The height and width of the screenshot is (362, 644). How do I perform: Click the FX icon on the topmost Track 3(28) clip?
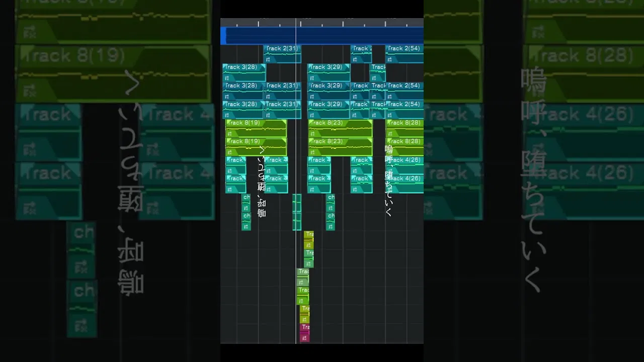(x=227, y=78)
